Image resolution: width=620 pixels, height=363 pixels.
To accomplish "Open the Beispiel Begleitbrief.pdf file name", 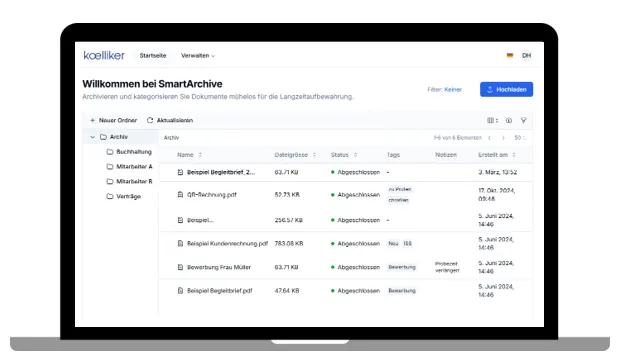I will tap(219, 291).
